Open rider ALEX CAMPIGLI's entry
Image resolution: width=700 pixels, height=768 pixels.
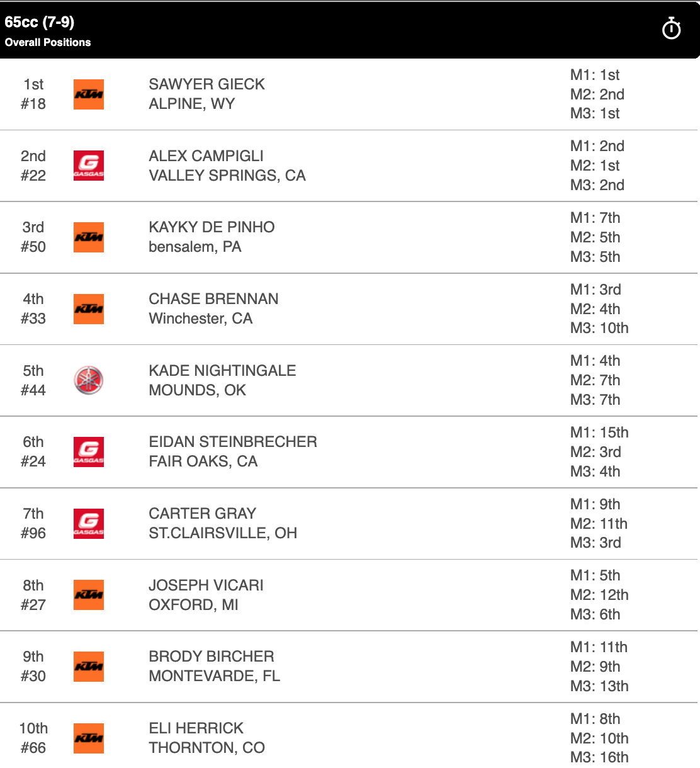pyautogui.click(x=206, y=156)
